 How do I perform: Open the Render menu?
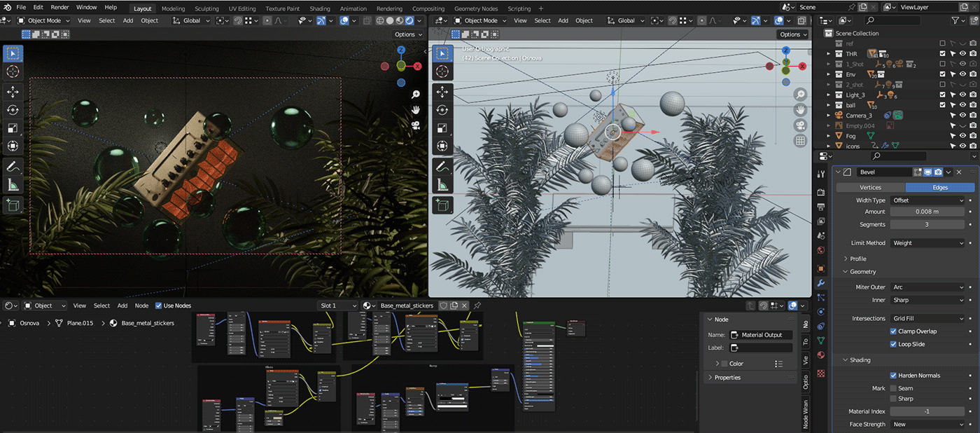coord(59,7)
